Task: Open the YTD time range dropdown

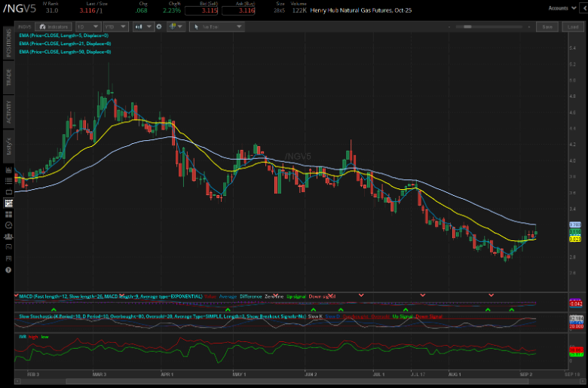Action: point(116,26)
